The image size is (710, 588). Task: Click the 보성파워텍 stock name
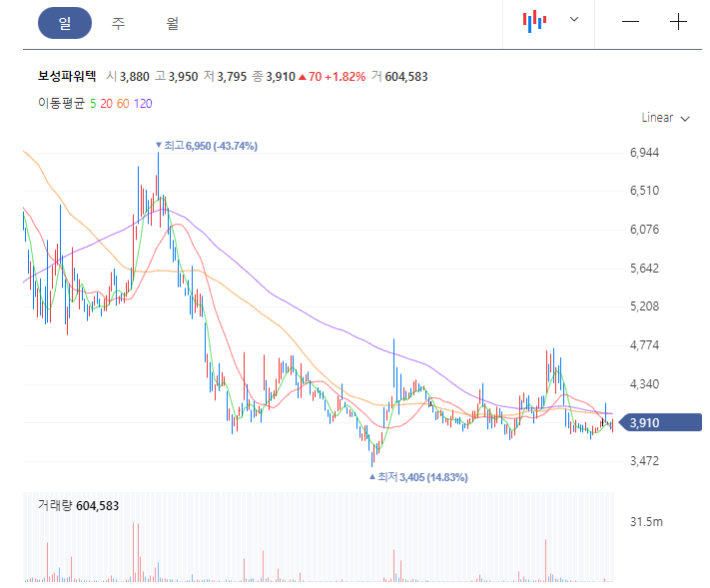(67, 76)
